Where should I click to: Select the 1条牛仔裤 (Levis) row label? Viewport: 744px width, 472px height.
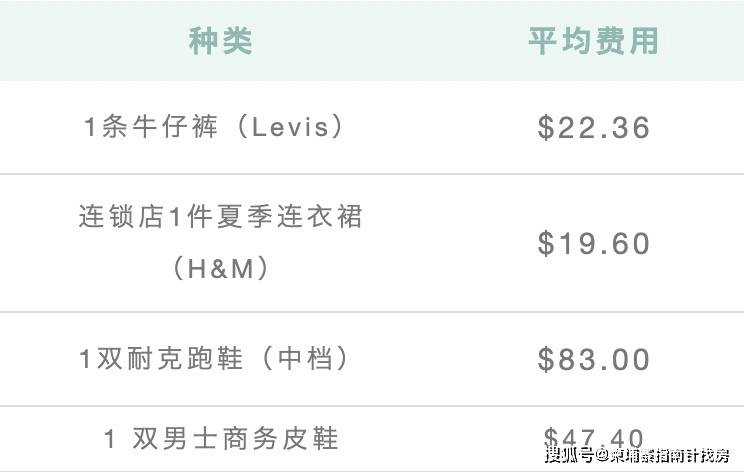pos(214,127)
